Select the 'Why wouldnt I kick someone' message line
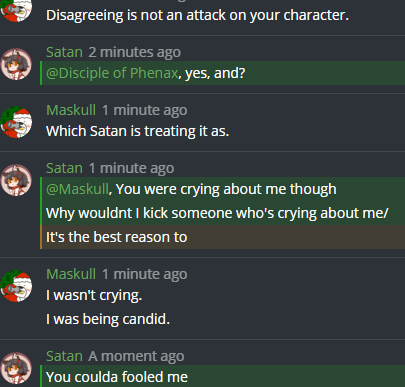 [x=223, y=213]
